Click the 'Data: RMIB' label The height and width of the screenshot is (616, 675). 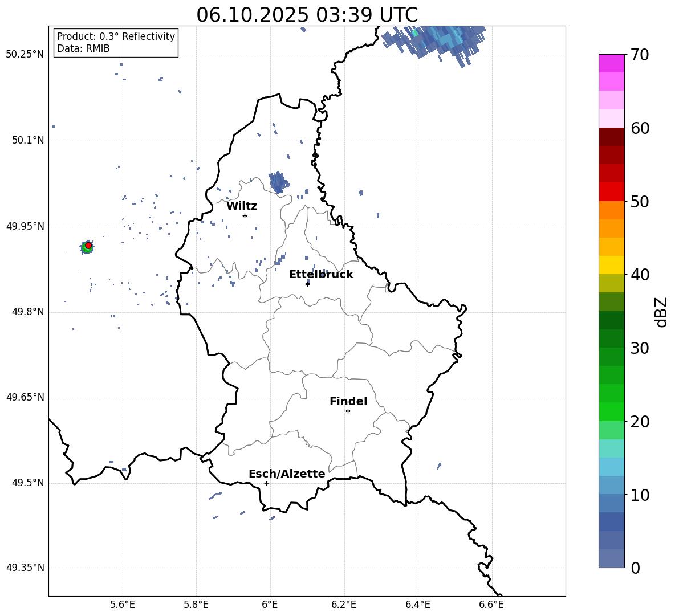[x=83, y=48]
